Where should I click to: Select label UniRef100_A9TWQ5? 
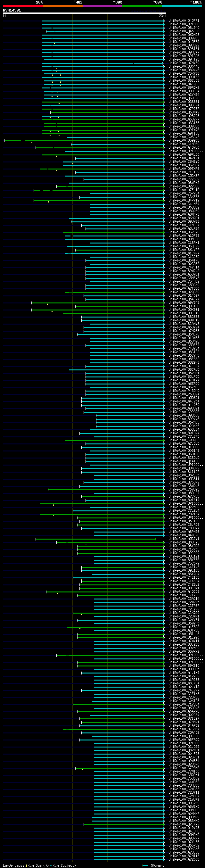click(x=184, y=130)
